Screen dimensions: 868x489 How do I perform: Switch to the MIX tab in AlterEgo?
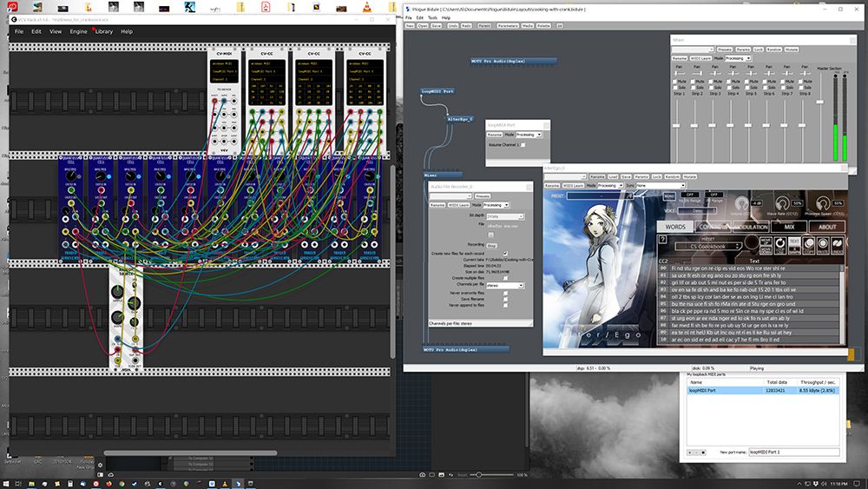click(x=789, y=227)
